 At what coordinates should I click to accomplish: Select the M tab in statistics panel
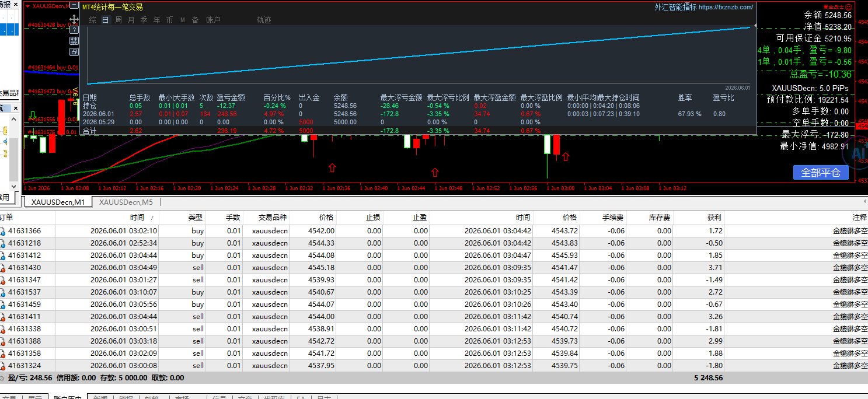pos(183,20)
